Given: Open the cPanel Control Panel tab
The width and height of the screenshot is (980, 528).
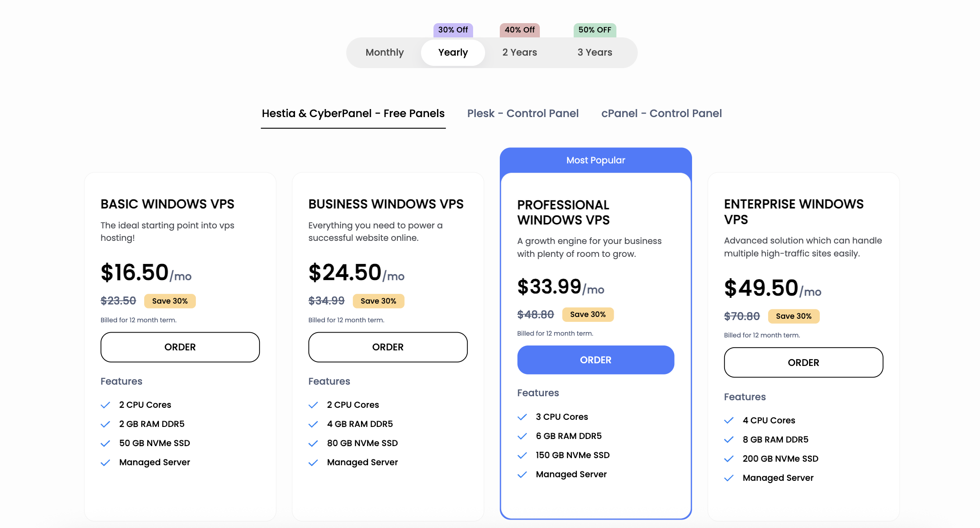Looking at the screenshot, I should pos(661,114).
